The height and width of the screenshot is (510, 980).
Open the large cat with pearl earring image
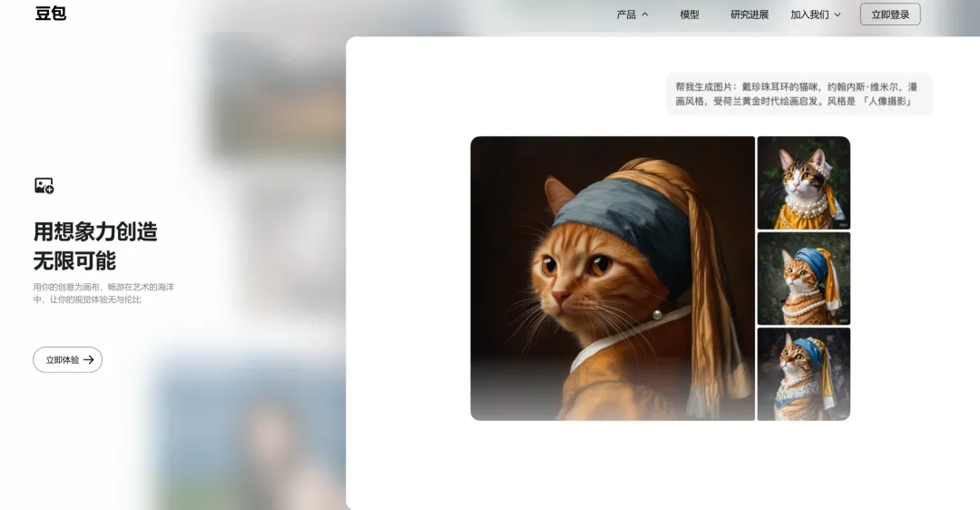(612, 278)
